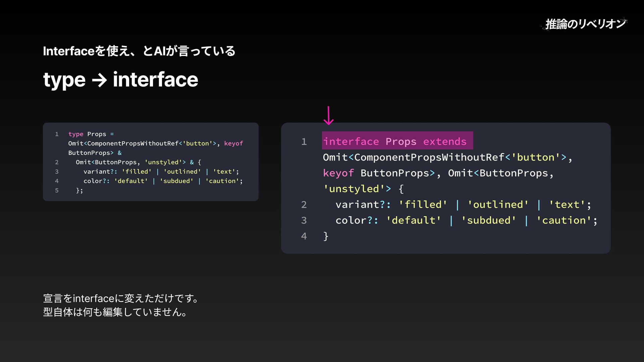
Task: Click line number 4 in the right code
Action: tap(304, 236)
